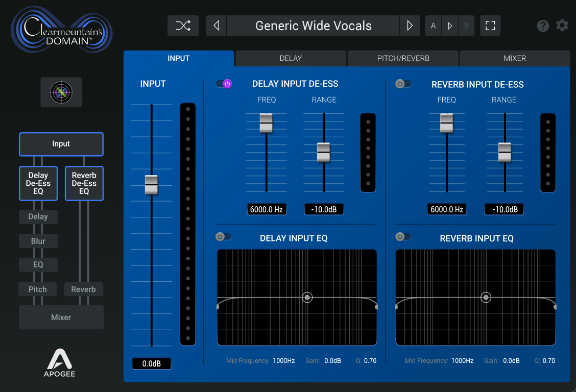Screen dimensions: 576x392
Task: Click Delay De-Ess RANGE fader handle
Action: [x=324, y=152]
